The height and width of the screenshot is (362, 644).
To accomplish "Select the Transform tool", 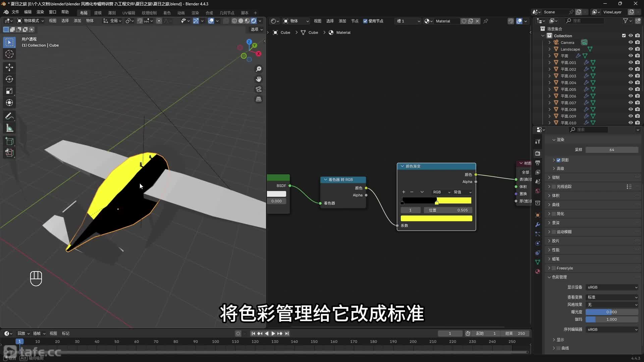I will pyautogui.click(x=9, y=103).
